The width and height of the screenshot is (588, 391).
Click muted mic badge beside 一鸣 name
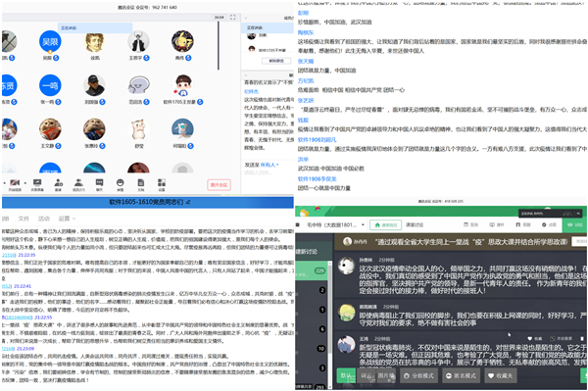tap(58, 102)
